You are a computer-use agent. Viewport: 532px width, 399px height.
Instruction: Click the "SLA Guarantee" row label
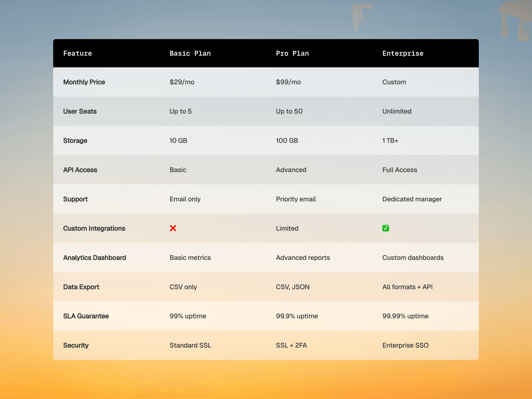click(86, 316)
